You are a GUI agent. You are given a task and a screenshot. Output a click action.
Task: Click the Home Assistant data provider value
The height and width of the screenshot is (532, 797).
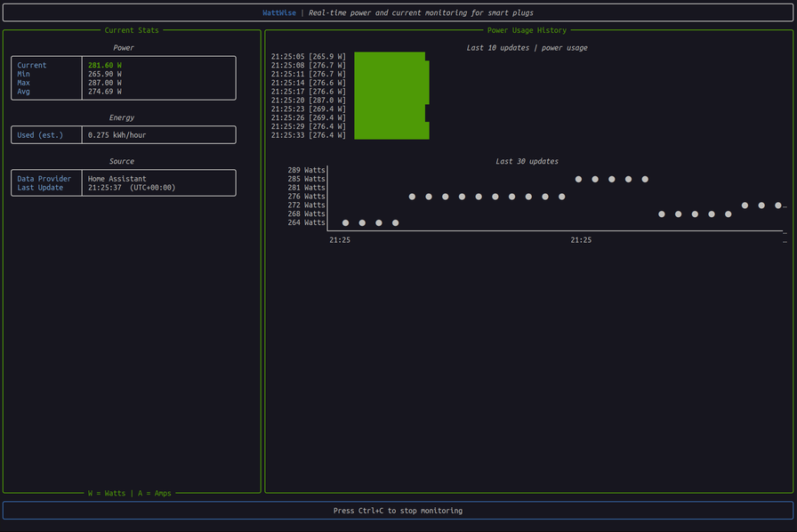pyautogui.click(x=117, y=179)
